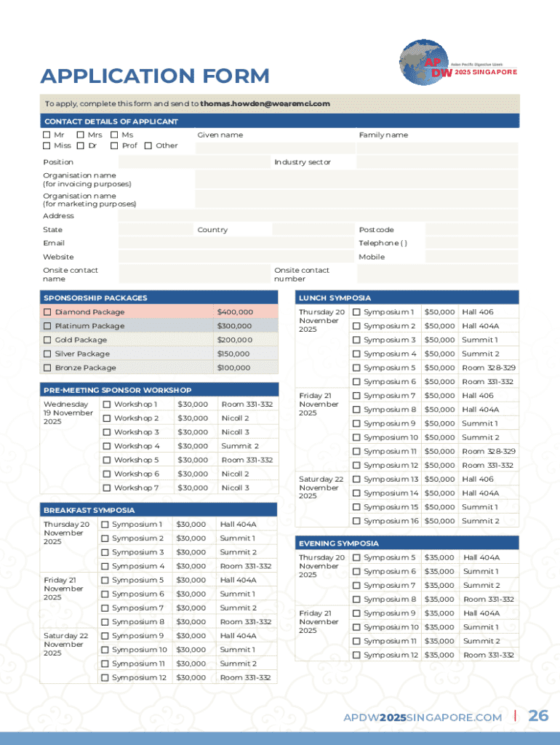
Task: Tick the Workshop 4 checkbox
Action: (x=107, y=446)
